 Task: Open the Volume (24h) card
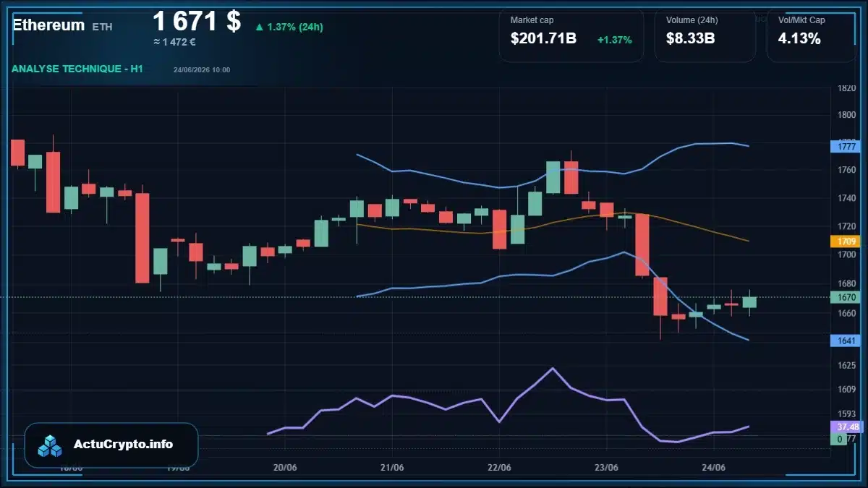click(705, 35)
